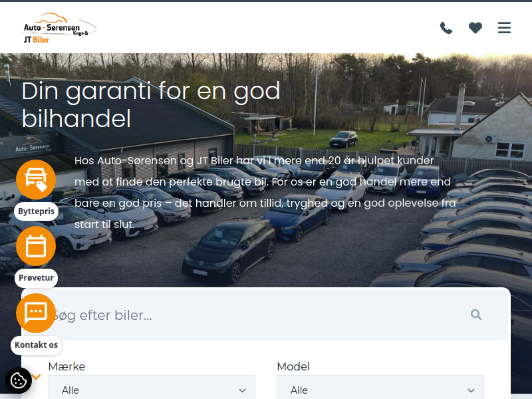The width and height of the screenshot is (532, 399).
Task: Open the hamburger menu
Action: 504,28
